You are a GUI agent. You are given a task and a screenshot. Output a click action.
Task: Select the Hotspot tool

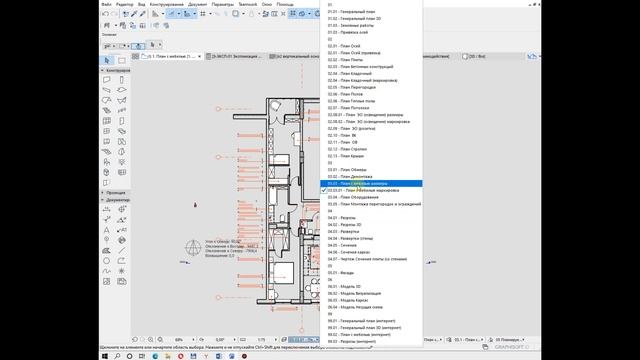click(x=122, y=271)
